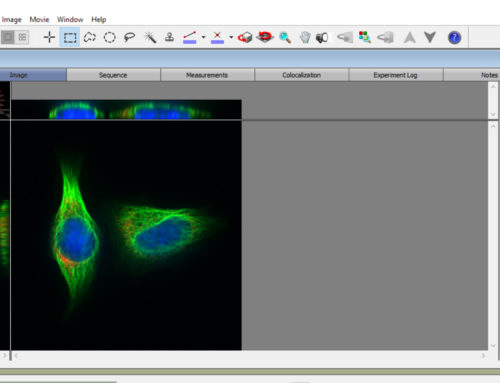The image size is (500, 383).
Task: Select the hand pan tool
Action: tap(305, 37)
